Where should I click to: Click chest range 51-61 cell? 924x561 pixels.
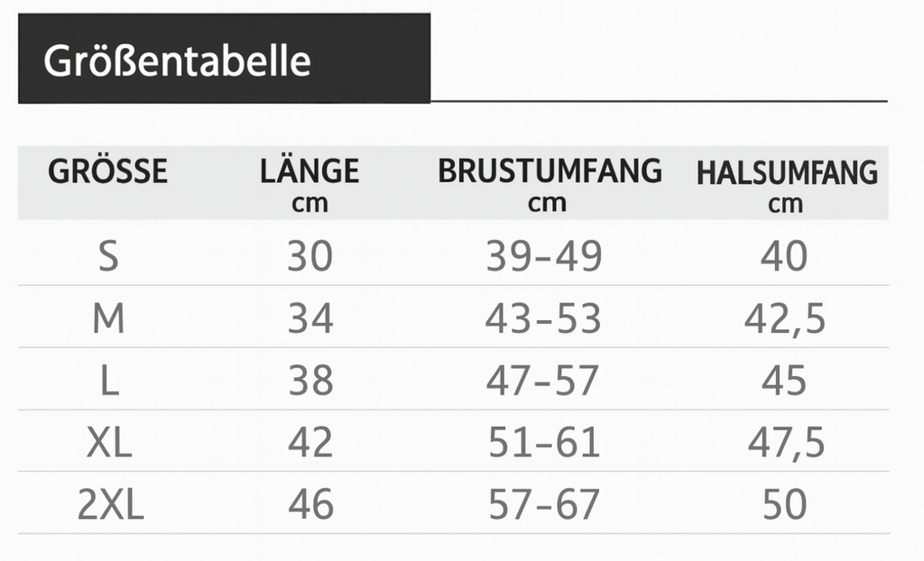click(543, 443)
